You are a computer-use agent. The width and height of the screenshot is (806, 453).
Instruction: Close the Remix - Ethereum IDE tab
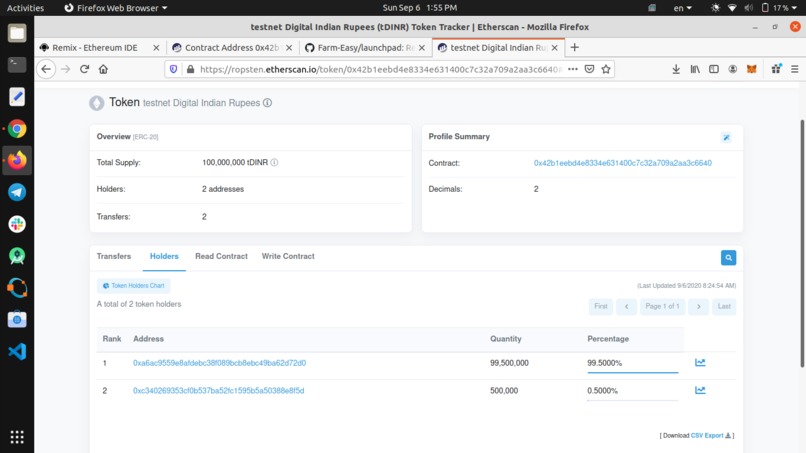click(156, 47)
